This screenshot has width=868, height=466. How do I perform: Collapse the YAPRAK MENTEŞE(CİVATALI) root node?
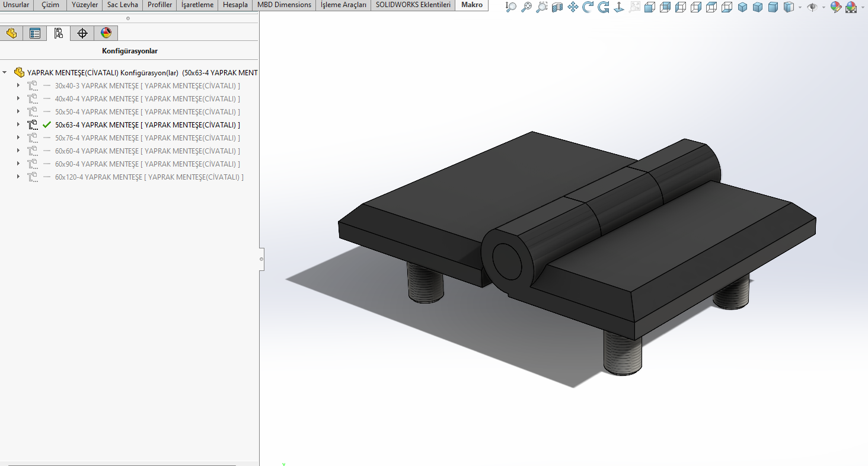pos(5,72)
